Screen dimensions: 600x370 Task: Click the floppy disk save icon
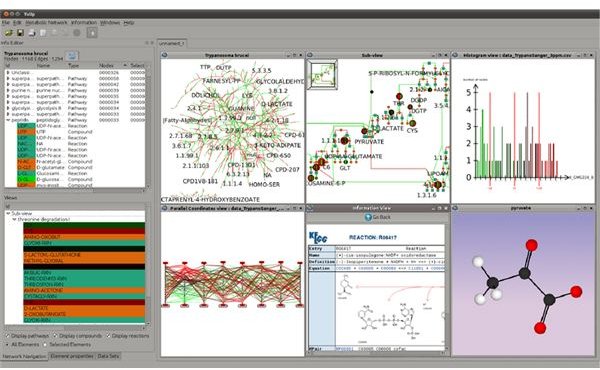tap(20, 33)
